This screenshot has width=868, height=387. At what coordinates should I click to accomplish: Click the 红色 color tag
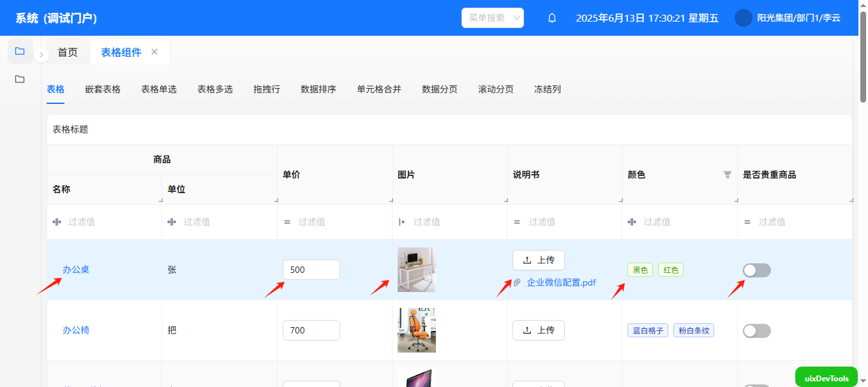point(671,270)
